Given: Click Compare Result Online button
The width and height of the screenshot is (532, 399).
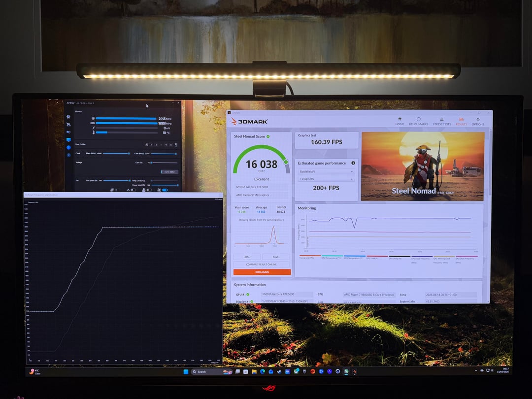Looking at the screenshot, I should (262, 265).
